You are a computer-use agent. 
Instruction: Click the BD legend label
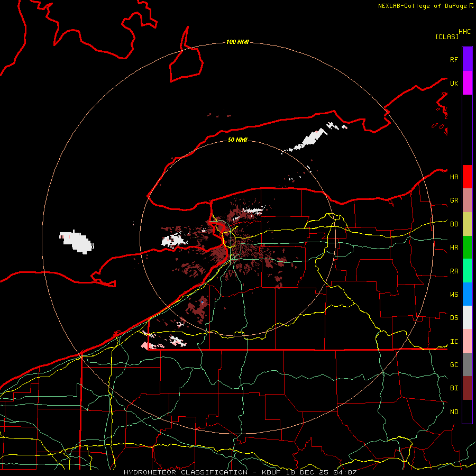[x=454, y=224]
